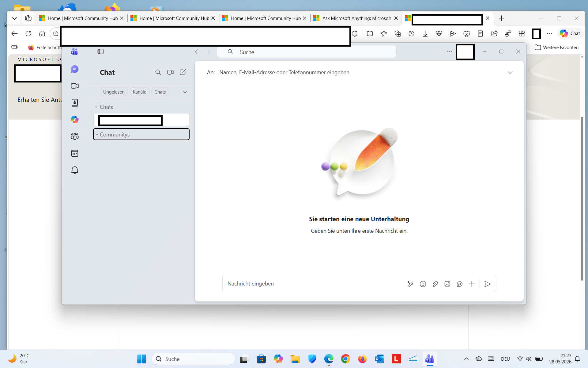Toggle the Chats filter chip
The image size is (588, 368).
(x=160, y=92)
